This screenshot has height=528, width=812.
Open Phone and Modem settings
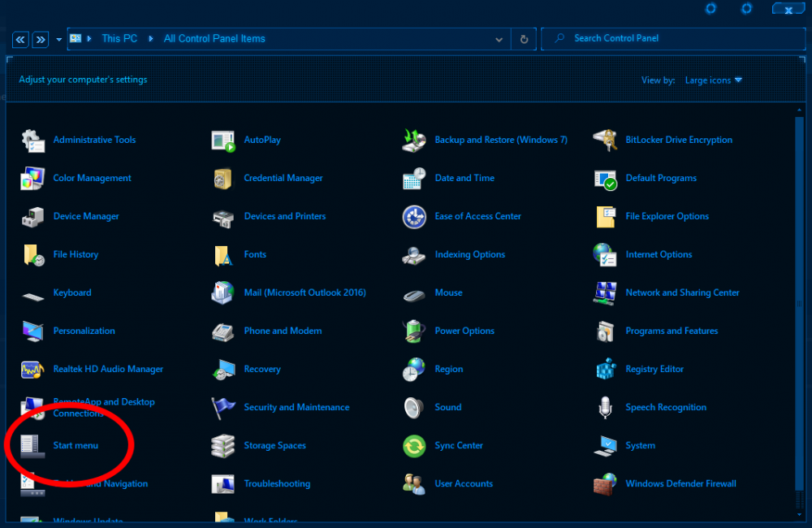pos(283,331)
